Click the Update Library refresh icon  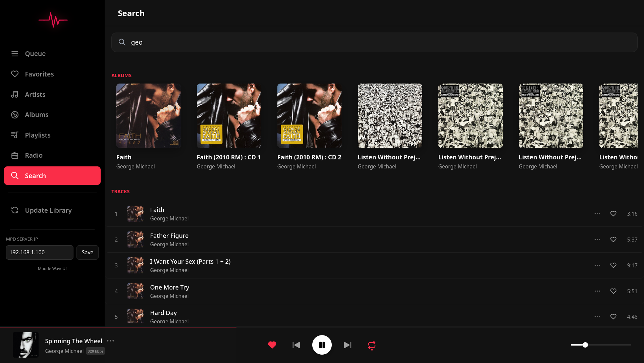pyautogui.click(x=15, y=210)
